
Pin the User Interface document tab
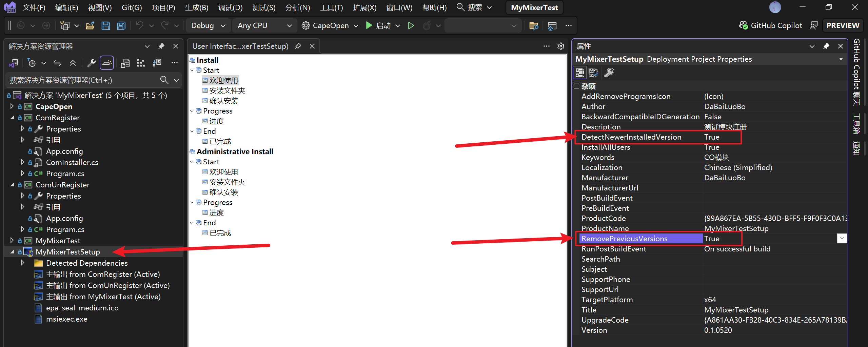[x=298, y=46]
